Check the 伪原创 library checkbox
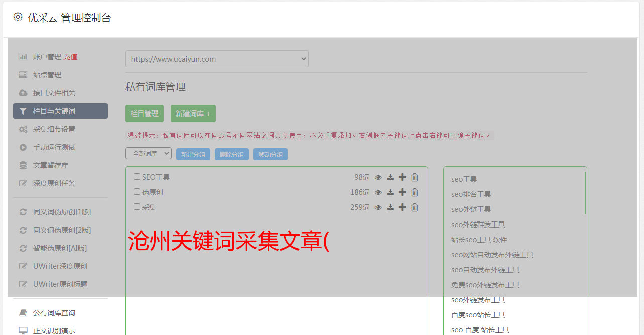This screenshot has height=335, width=644. [x=137, y=192]
